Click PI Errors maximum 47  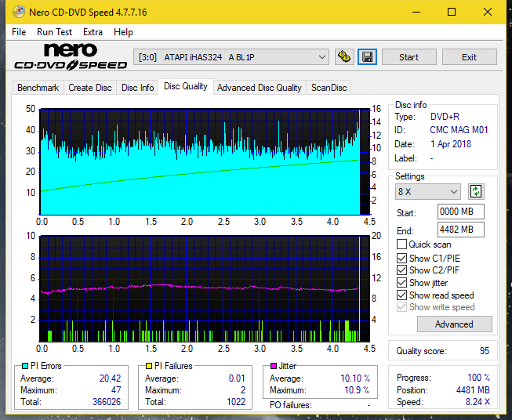pyautogui.click(x=116, y=390)
